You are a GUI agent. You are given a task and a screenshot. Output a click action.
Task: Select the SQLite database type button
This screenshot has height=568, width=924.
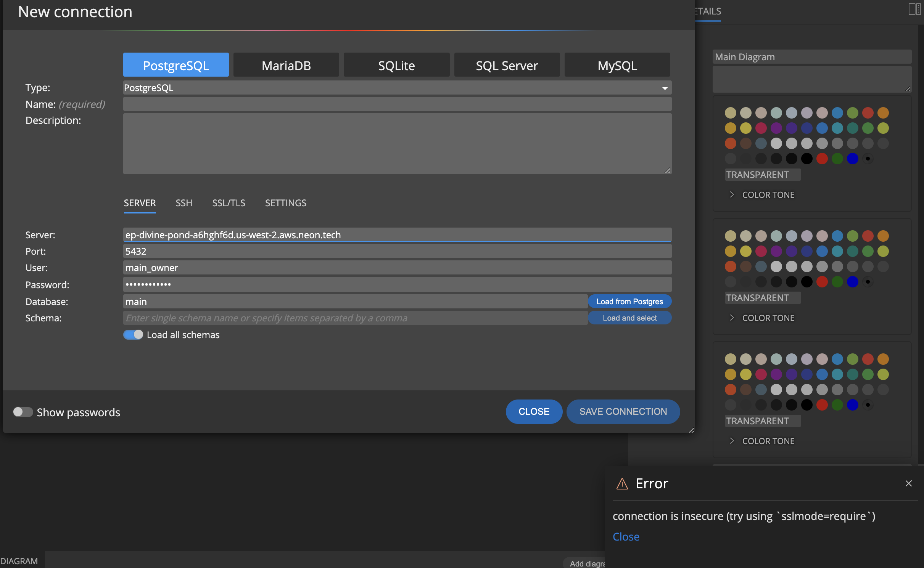[396, 65]
